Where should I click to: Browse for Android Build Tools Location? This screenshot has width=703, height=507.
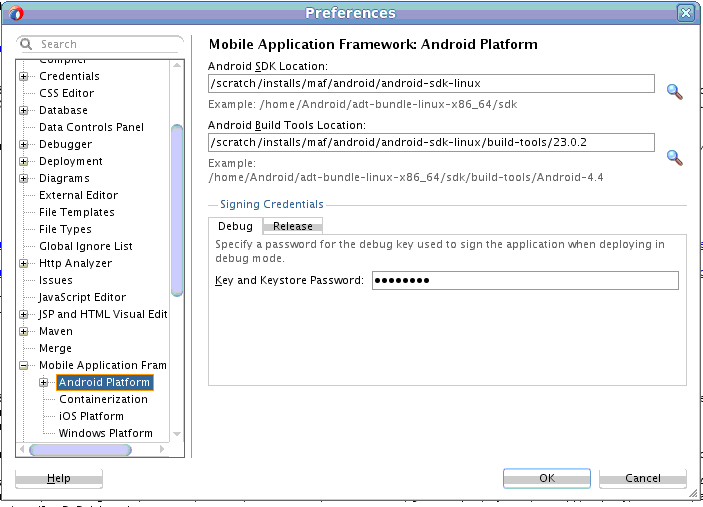point(674,158)
